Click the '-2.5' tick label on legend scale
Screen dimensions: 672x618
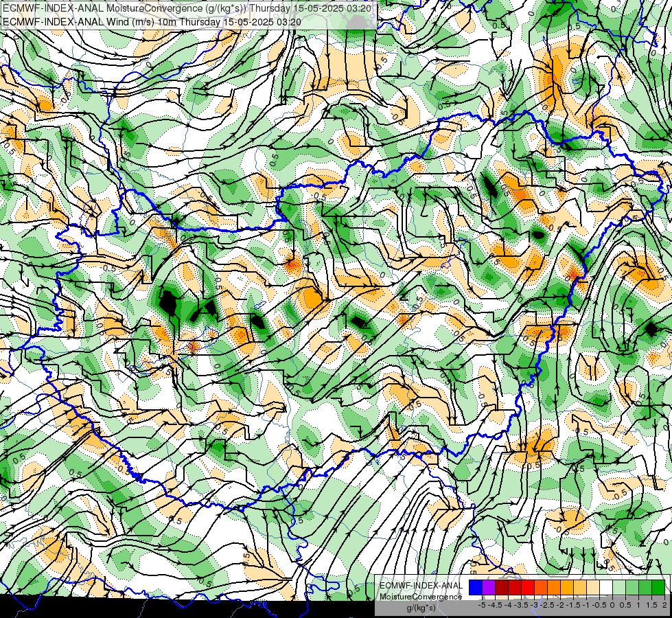[x=547, y=605]
